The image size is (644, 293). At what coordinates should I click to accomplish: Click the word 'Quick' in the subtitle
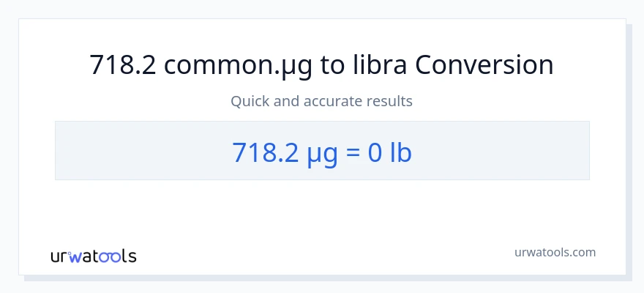[x=250, y=101]
